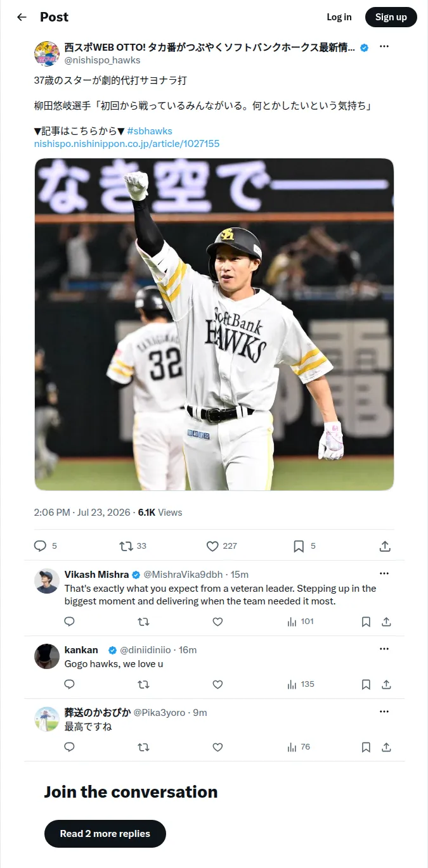Share the main post via upload icon
This screenshot has height=868, width=428.
click(x=384, y=546)
